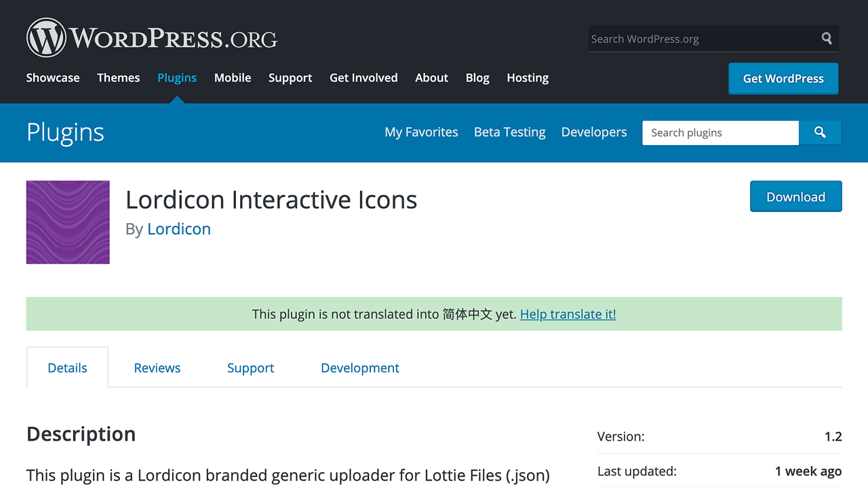Click the Lordicon author link
Screen dimensions: 868x488
click(x=179, y=229)
